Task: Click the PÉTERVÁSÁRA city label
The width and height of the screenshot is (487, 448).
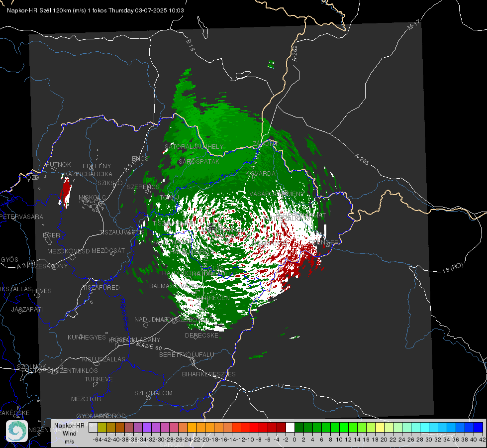Action: coord(21,217)
